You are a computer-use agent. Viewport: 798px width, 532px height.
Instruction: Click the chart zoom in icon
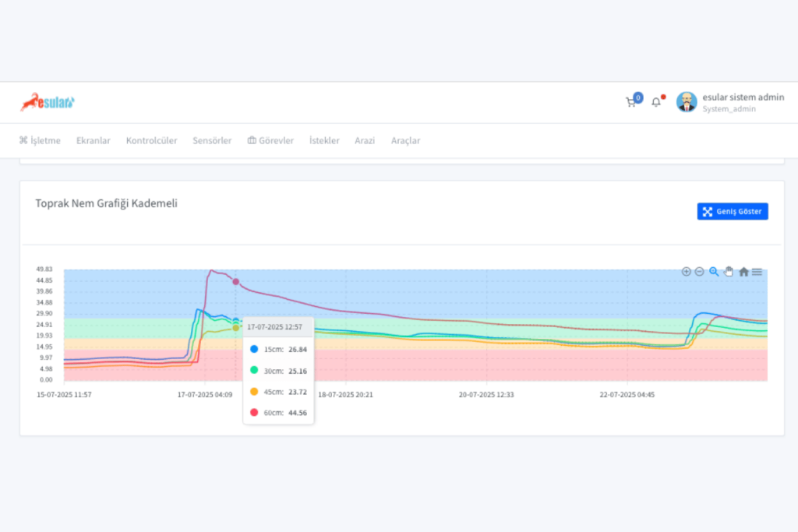click(x=686, y=272)
